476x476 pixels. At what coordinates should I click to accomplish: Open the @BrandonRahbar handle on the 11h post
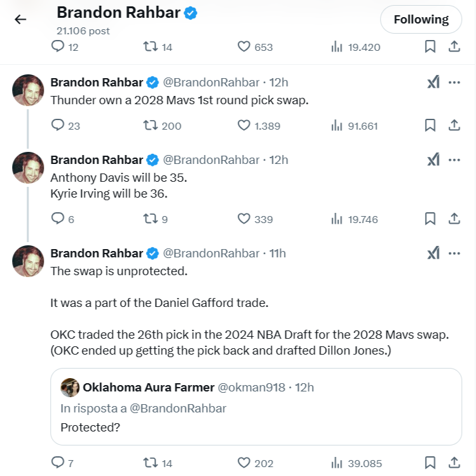point(211,253)
